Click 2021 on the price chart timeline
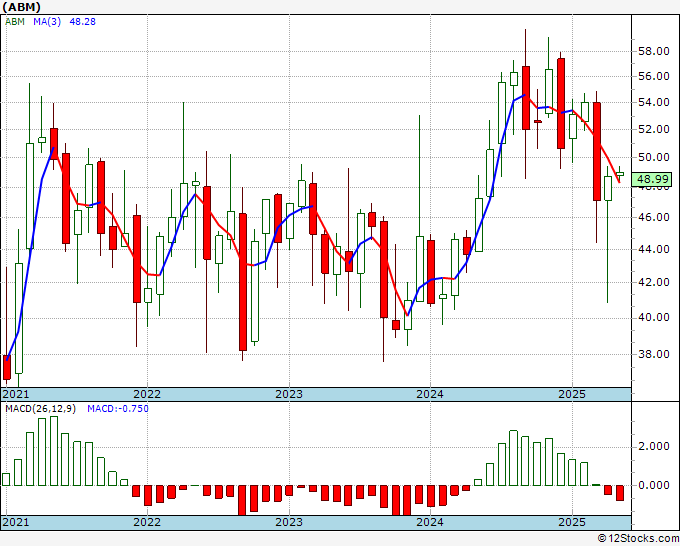The width and height of the screenshot is (680, 546). tap(16, 394)
